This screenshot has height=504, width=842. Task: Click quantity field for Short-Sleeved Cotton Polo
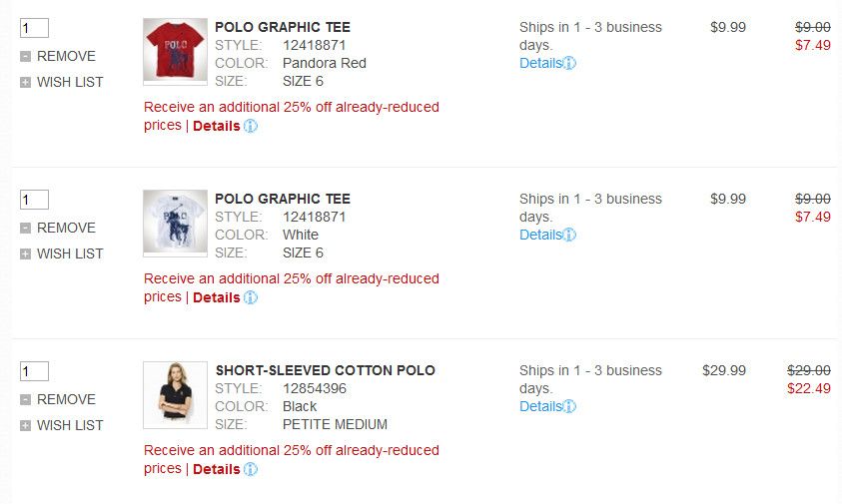coord(34,371)
